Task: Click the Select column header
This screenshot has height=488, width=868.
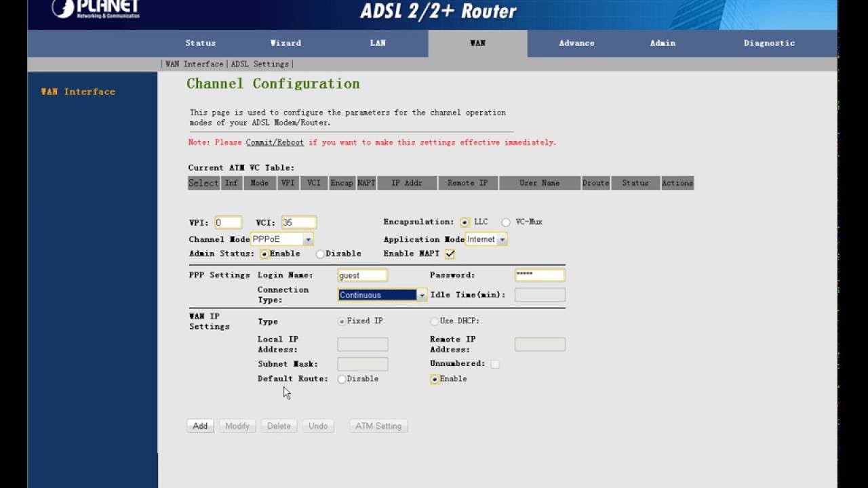Action: click(203, 183)
